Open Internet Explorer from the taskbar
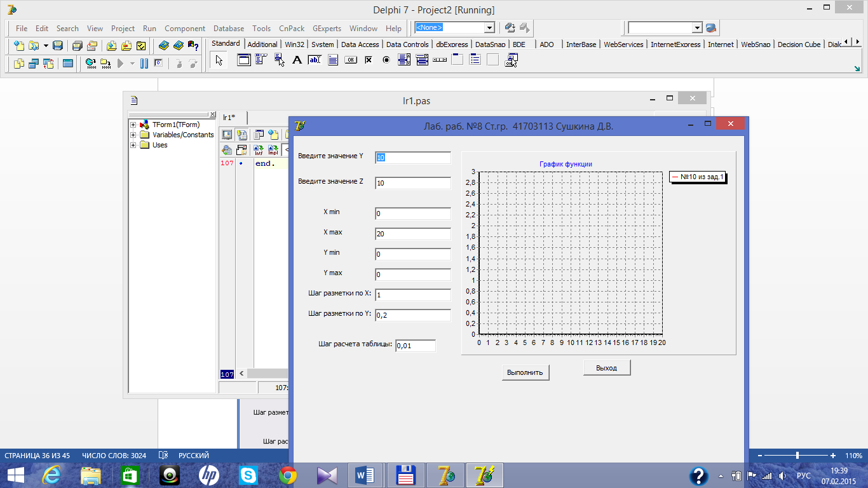The width and height of the screenshot is (868, 488). pos(51,475)
